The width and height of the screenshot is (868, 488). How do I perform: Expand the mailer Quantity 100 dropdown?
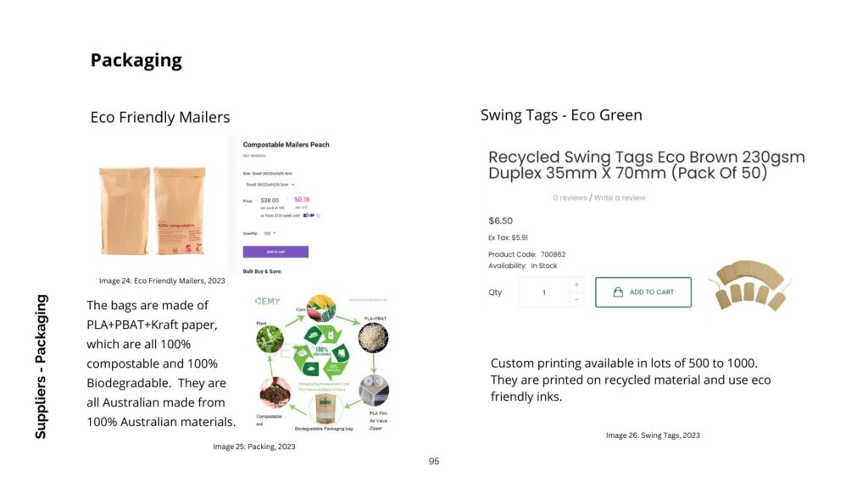[270, 234]
